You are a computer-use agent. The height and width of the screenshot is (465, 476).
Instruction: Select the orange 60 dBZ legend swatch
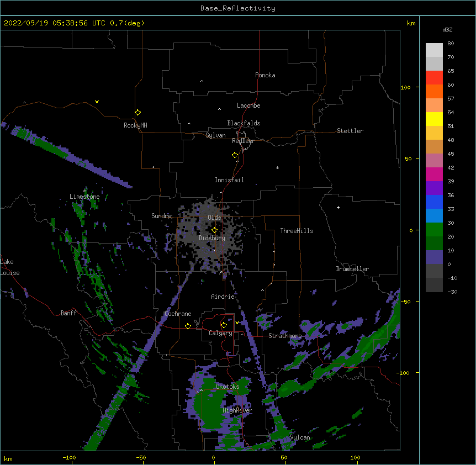point(434,91)
